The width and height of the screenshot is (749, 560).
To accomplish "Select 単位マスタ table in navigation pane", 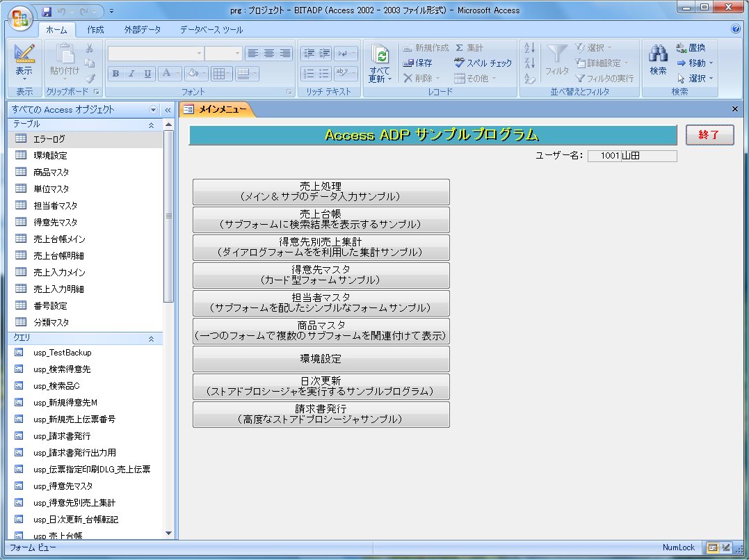I will click(x=85, y=189).
